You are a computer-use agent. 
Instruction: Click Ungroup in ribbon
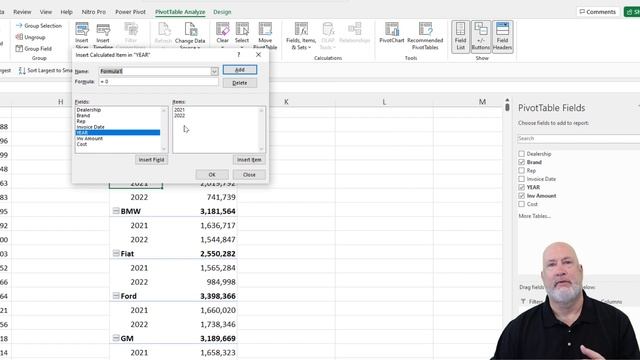[x=31, y=37]
